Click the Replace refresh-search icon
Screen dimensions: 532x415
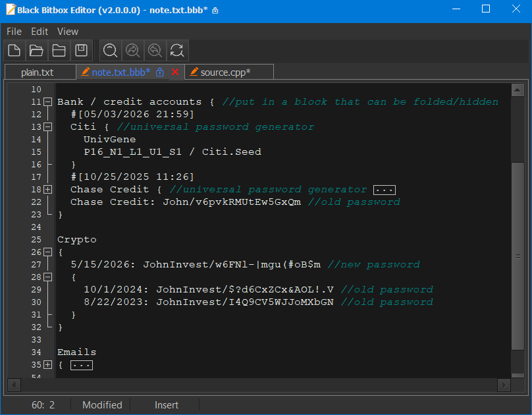pyautogui.click(x=177, y=51)
